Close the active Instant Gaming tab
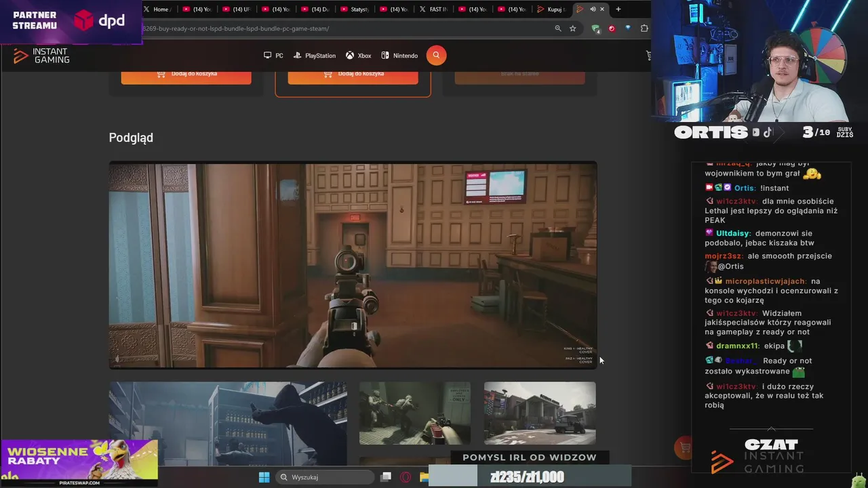Image resolution: width=868 pixels, height=488 pixels. coord(601,9)
